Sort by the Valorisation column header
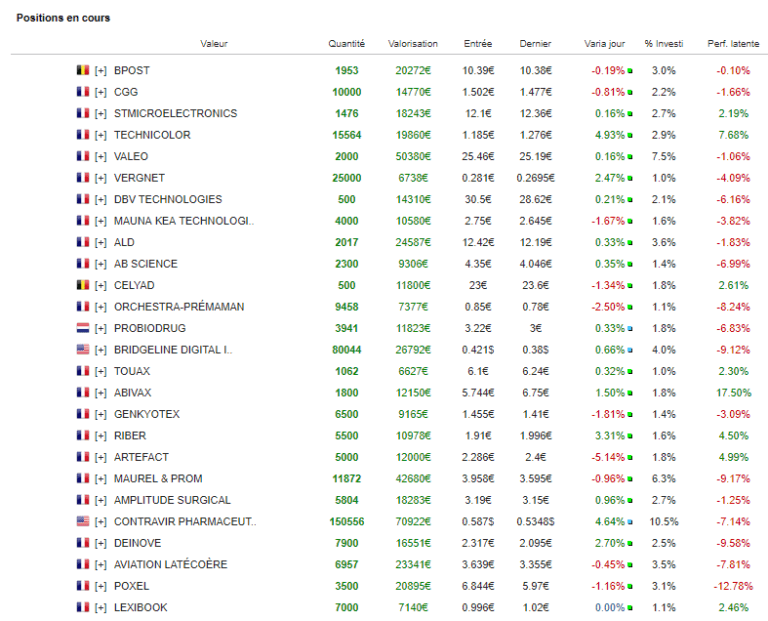 tap(413, 44)
